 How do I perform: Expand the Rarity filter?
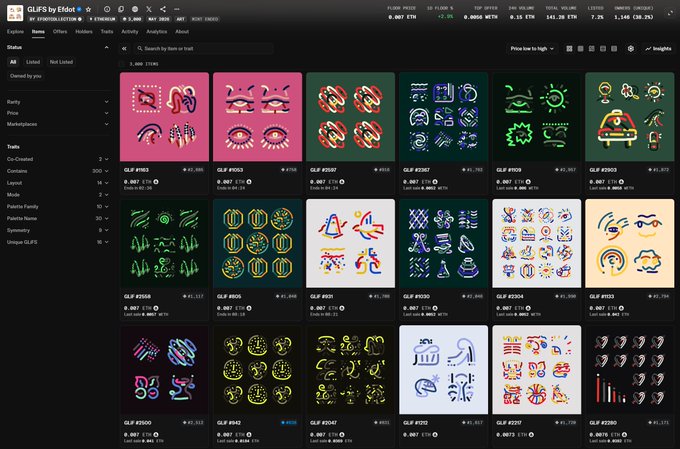[x=57, y=102]
